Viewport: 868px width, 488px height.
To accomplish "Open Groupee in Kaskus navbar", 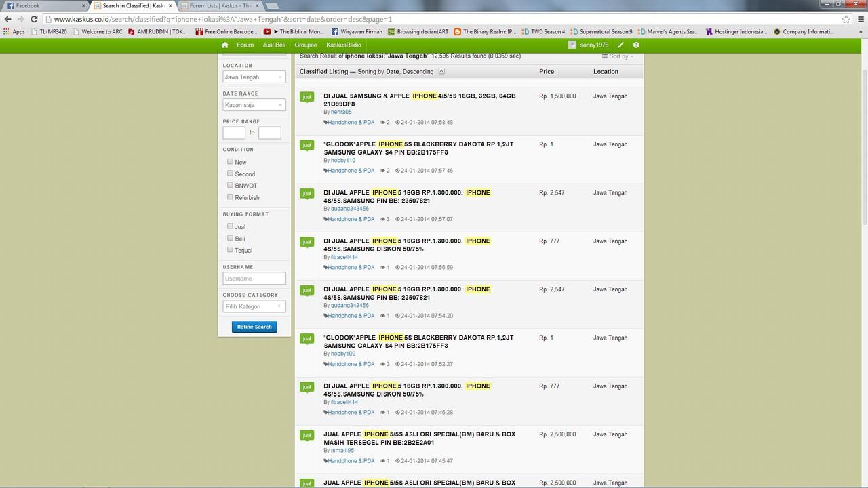I will (x=305, y=45).
